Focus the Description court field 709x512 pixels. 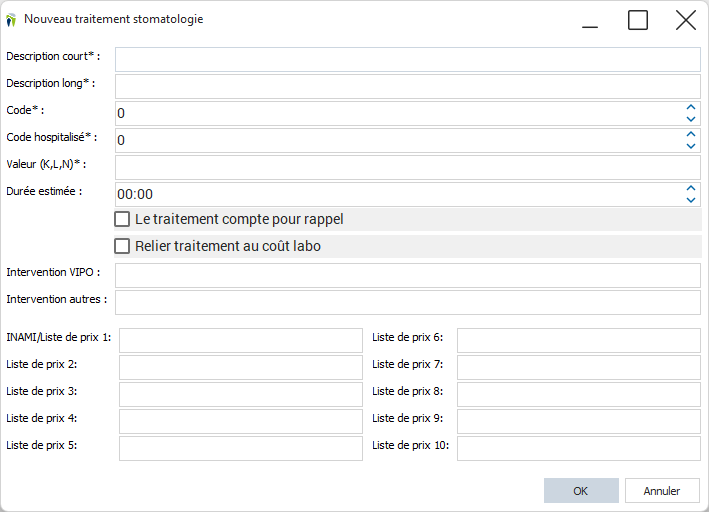[x=408, y=60]
